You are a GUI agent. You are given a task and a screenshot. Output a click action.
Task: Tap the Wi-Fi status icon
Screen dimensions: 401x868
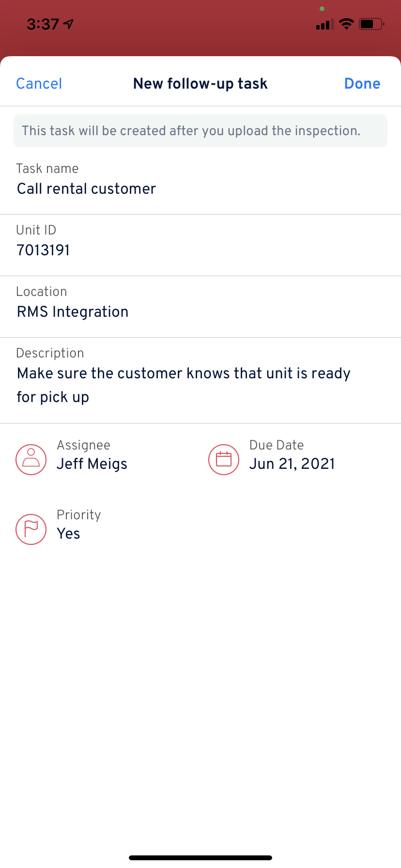pyautogui.click(x=346, y=24)
